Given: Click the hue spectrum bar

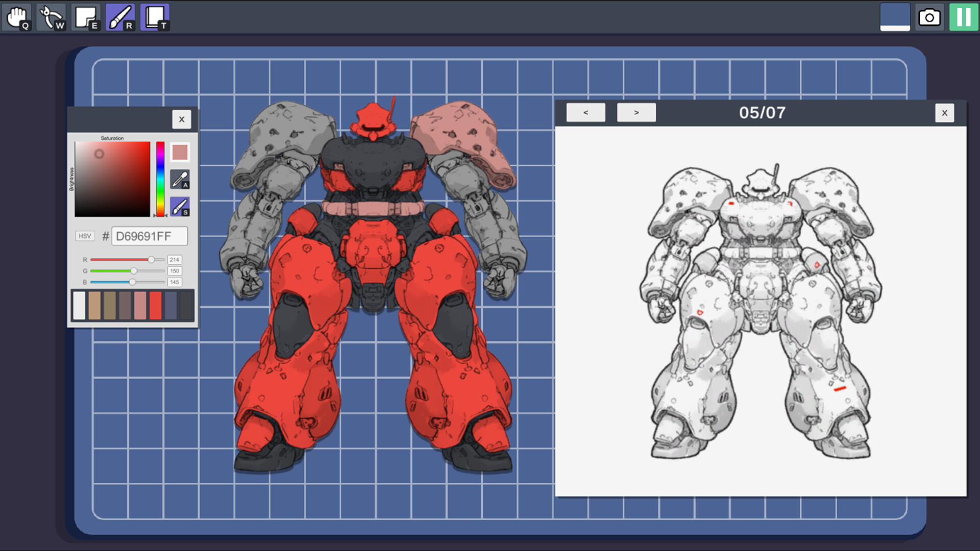Looking at the screenshot, I should click(160, 179).
